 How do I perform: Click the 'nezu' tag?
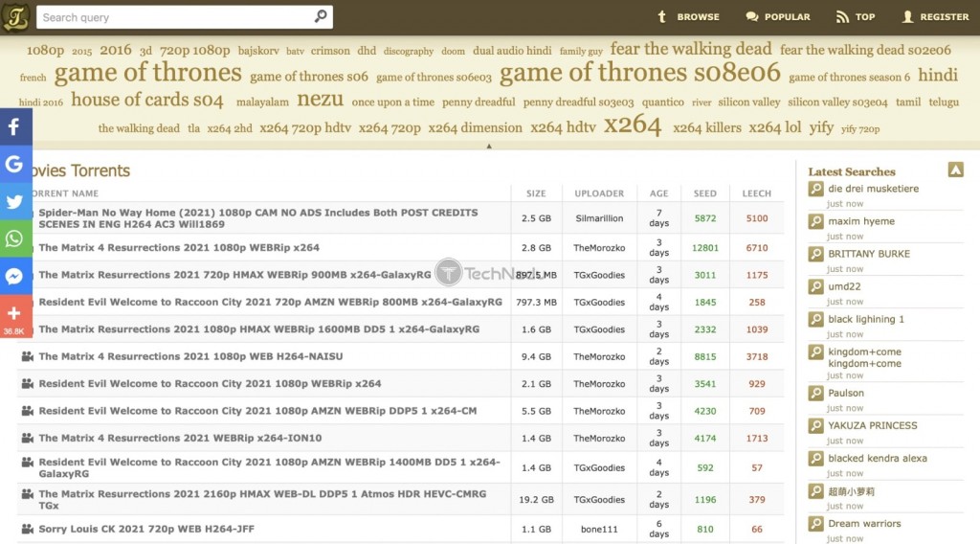[320, 99]
